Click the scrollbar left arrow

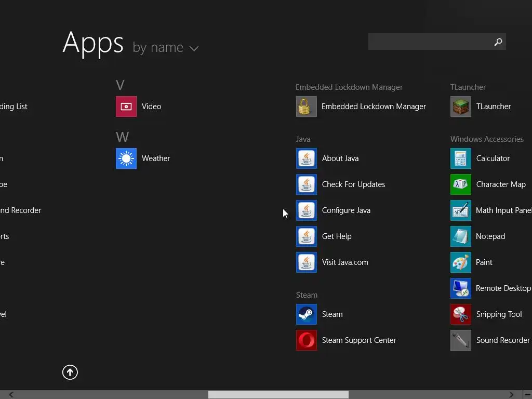(x=11, y=395)
